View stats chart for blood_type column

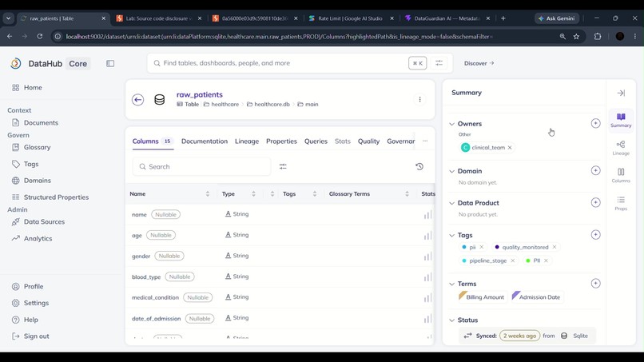point(427,277)
